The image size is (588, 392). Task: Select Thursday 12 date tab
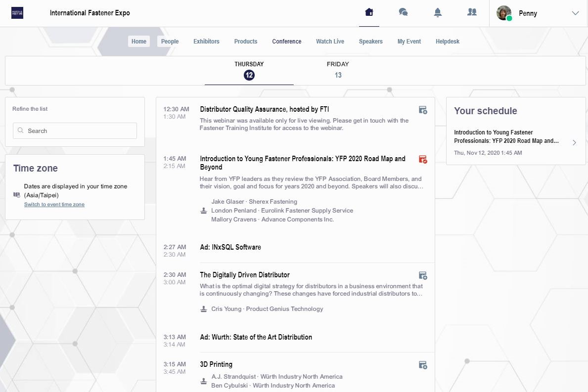pos(249,71)
